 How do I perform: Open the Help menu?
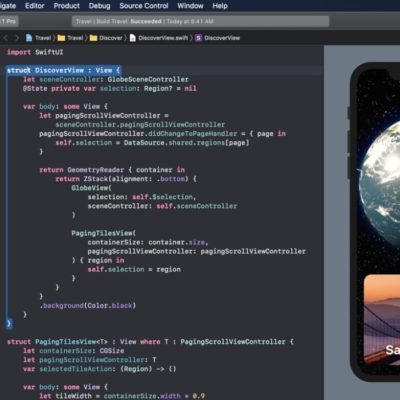click(220, 6)
